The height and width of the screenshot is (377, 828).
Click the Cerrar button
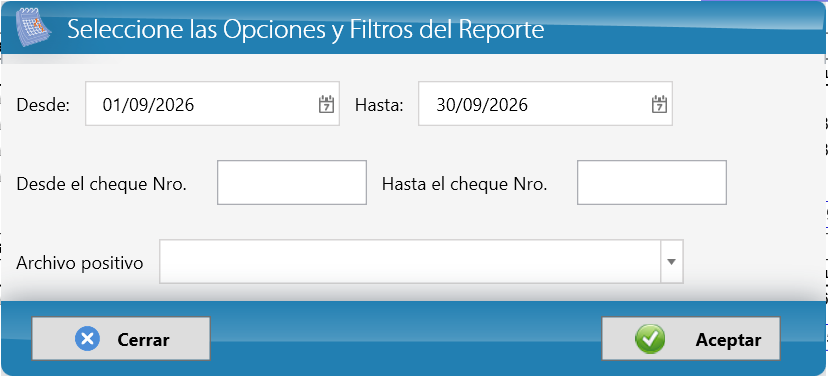coord(121,339)
